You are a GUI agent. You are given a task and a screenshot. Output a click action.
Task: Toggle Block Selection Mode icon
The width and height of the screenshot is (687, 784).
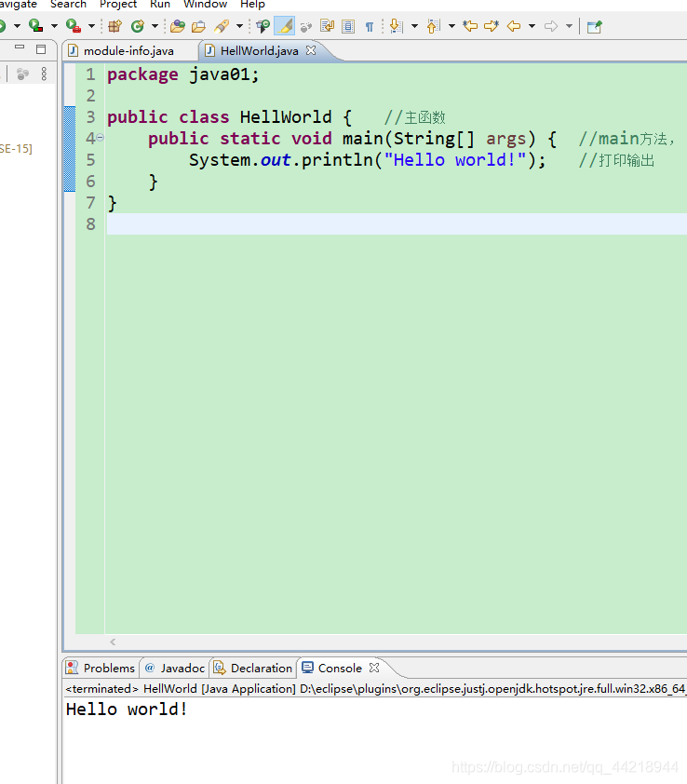(x=348, y=26)
